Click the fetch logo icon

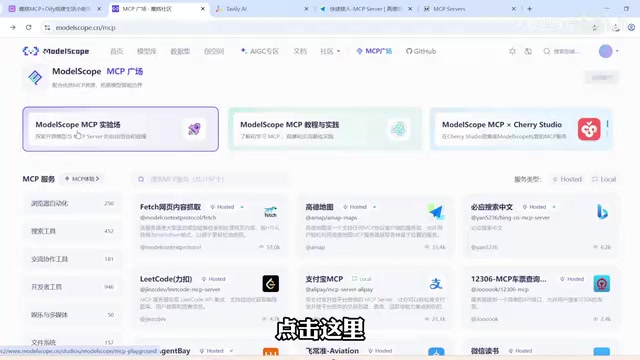[x=270, y=212]
